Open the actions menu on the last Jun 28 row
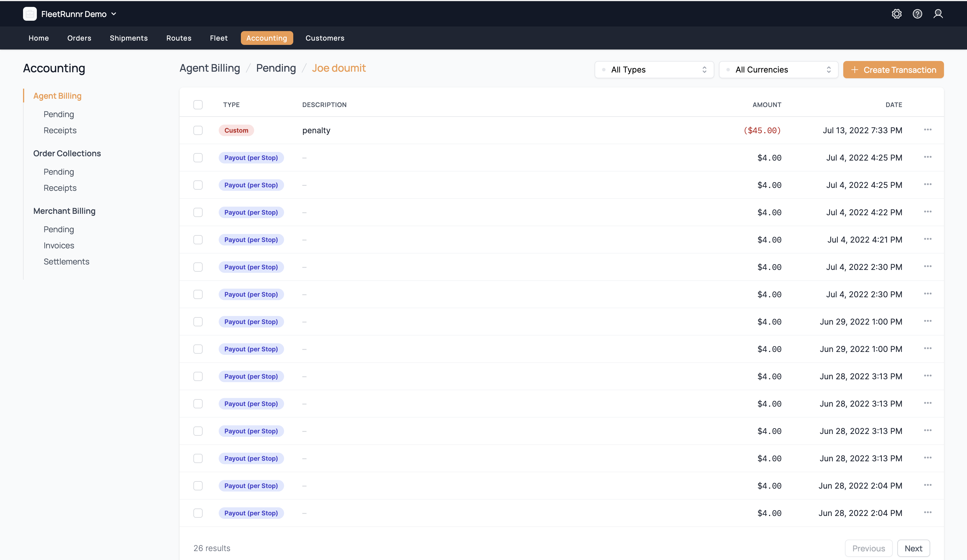Image resolution: width=967 pixels, height=560 pixels. tap(928, 513)
